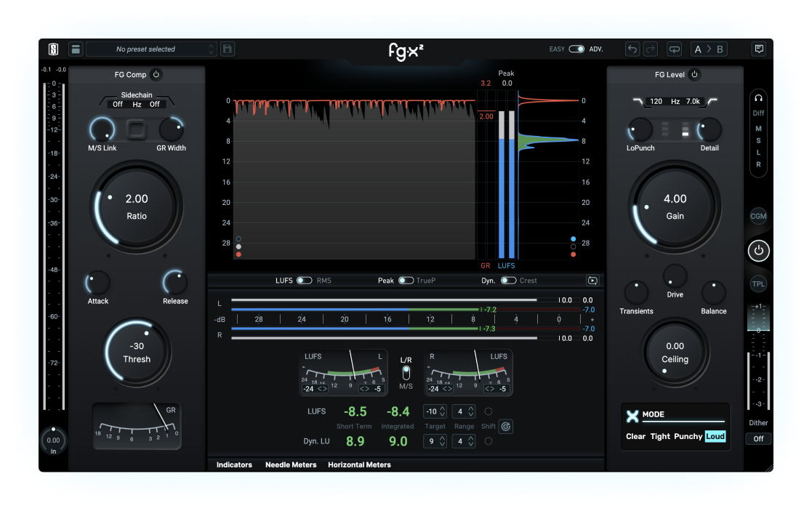812x511 pixels.
Task: Toggle LUFS / RMS switch
Action: click(304, 281)
